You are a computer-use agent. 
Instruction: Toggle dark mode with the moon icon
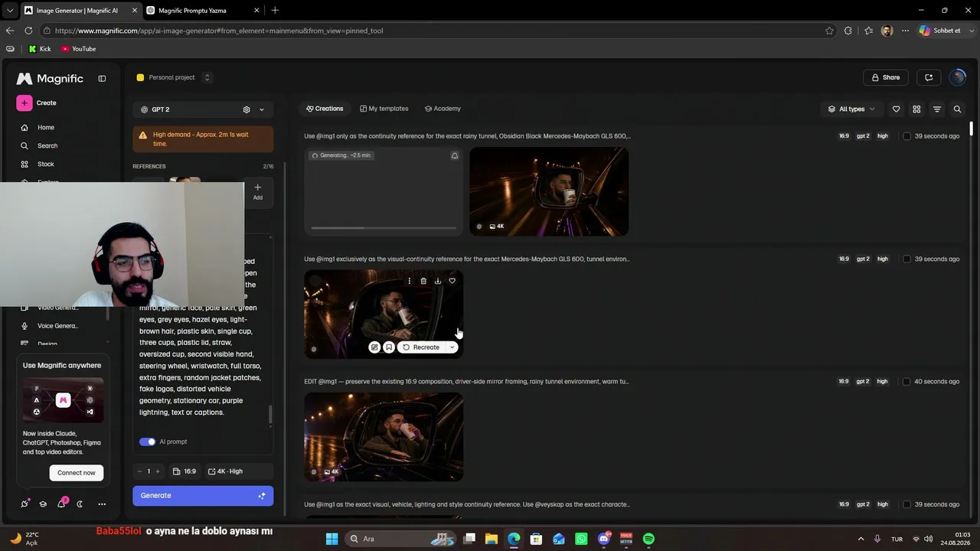(x=80, y=504)
